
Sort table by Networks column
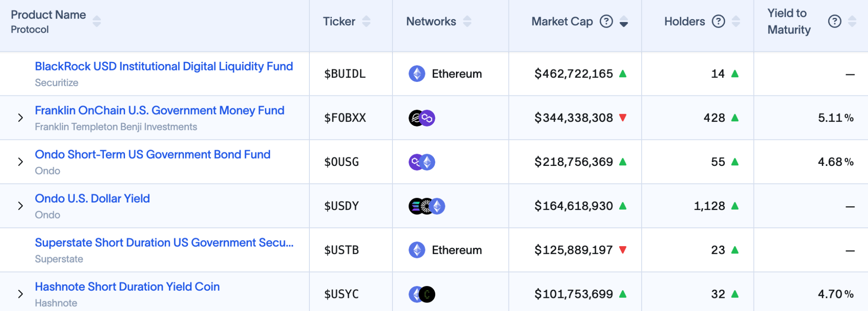467,21
